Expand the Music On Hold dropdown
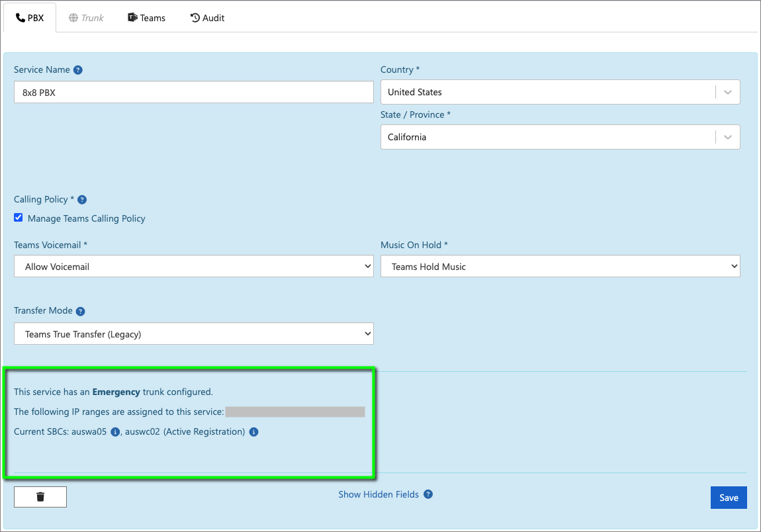This screenshot has width=761, height=532. tap(560, 267)
